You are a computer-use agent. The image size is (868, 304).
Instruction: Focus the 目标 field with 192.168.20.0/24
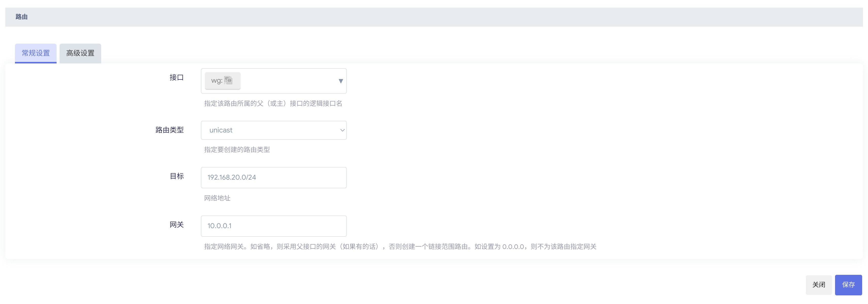(274, 178)
